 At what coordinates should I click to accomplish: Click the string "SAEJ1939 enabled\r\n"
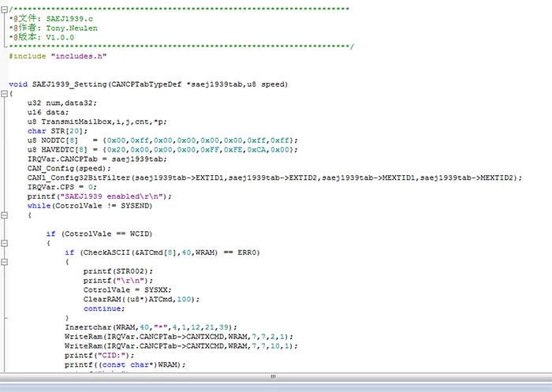click(111, 196)
